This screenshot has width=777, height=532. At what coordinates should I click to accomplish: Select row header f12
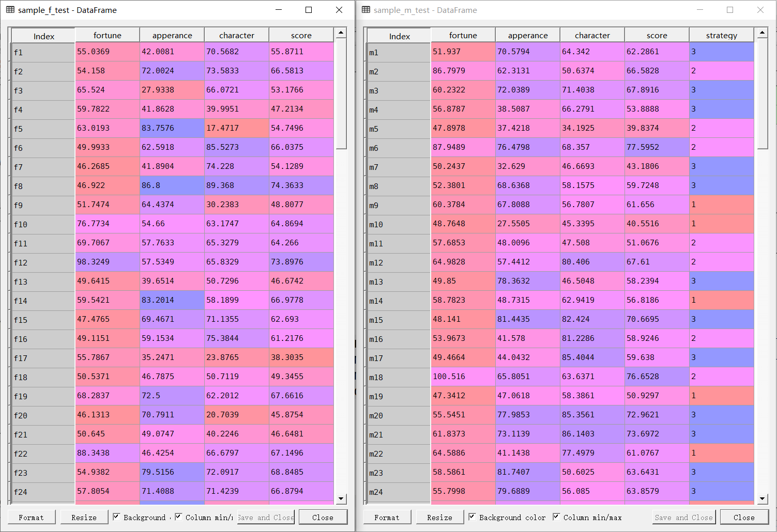43,262
